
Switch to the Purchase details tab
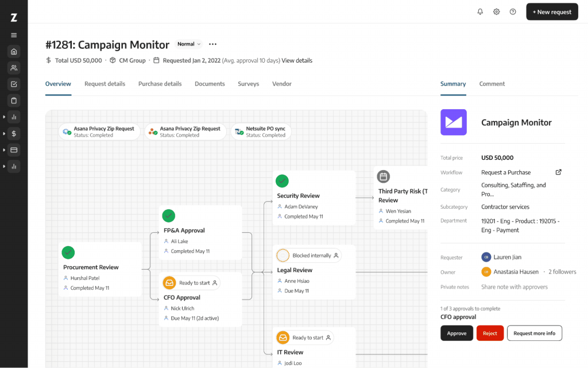(x=160, y=84)
